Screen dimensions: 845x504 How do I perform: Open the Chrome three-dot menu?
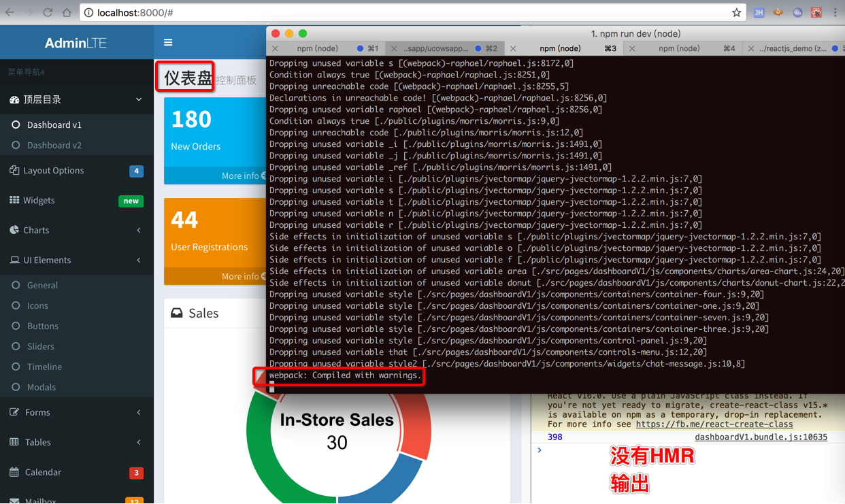835,12
